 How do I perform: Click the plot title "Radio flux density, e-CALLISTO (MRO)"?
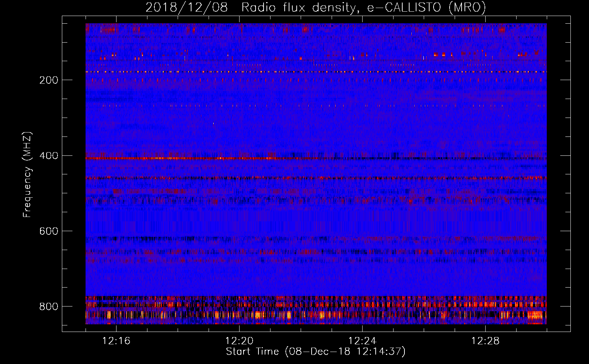363,7
